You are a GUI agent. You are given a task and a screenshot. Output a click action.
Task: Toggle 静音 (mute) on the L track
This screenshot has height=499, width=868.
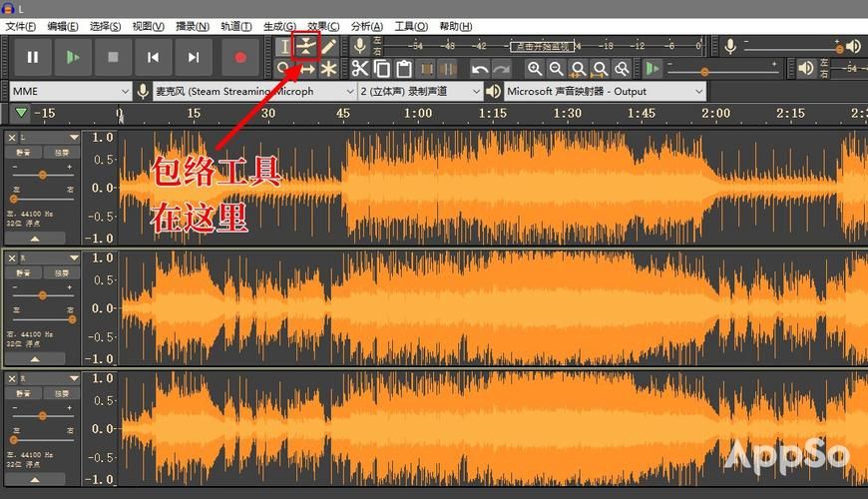22,153
